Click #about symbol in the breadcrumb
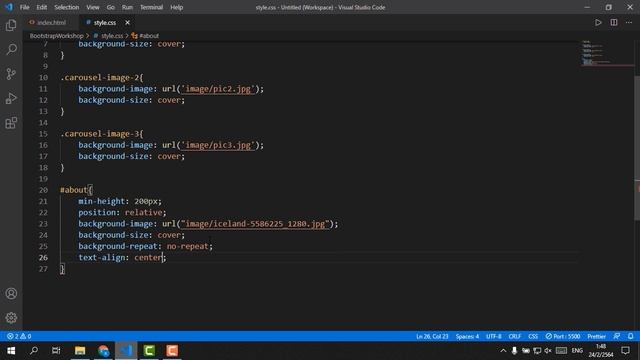The height and width of the screenshot is (360, 640). (149, 36)
